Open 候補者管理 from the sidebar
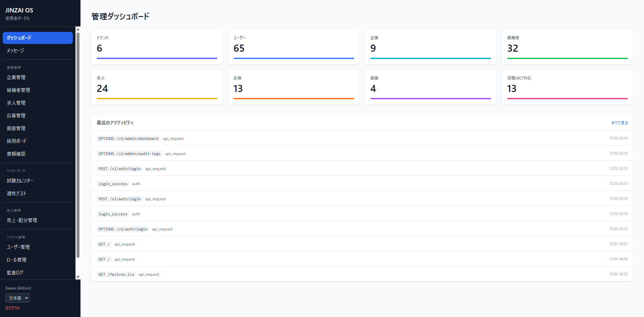 (38, 90)
